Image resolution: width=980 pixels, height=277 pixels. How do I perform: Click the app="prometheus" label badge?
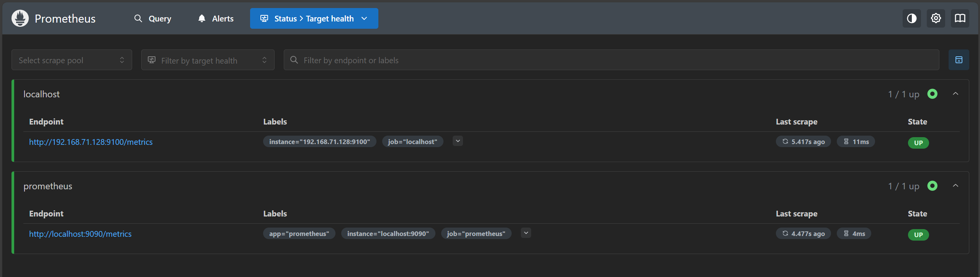pyautogui.click(x=299, y=233)
